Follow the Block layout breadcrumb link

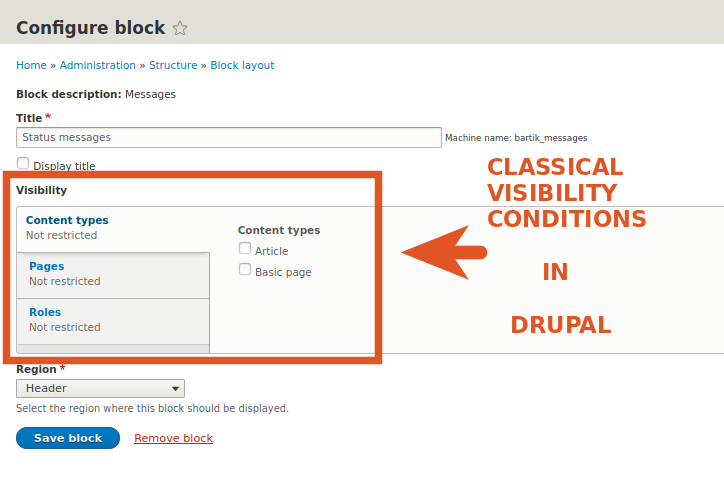pos(242,65)
